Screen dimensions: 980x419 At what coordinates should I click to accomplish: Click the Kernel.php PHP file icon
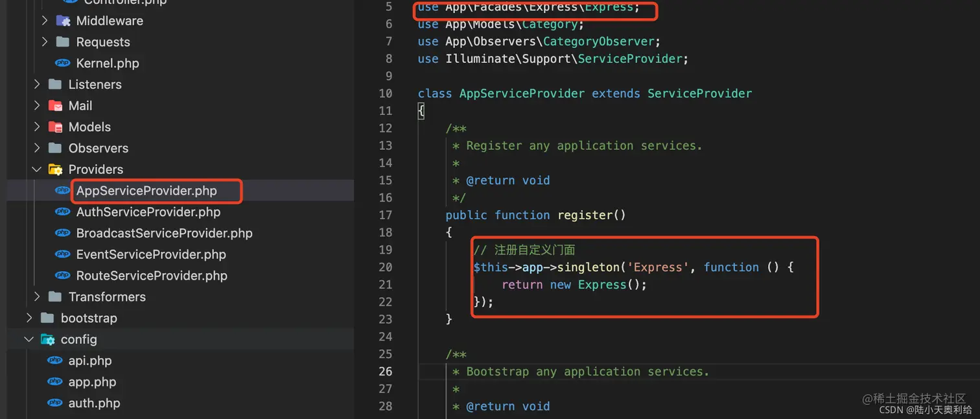63,63
